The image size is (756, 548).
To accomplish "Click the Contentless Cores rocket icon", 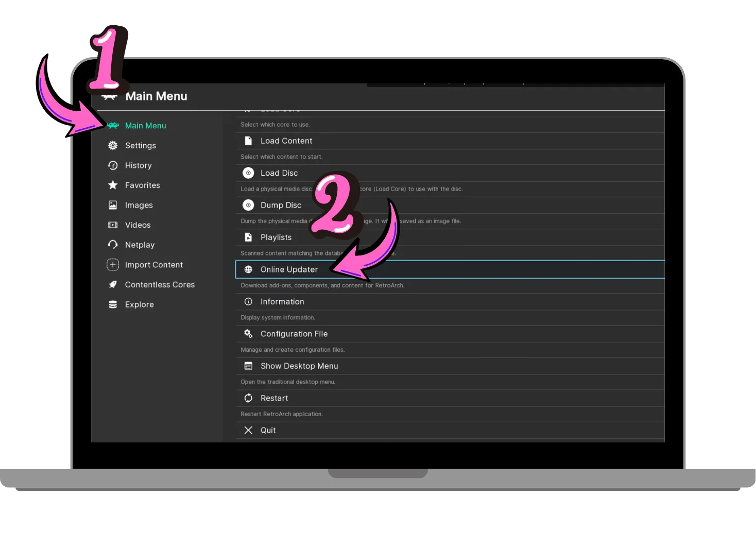I will tap(113, 284).
